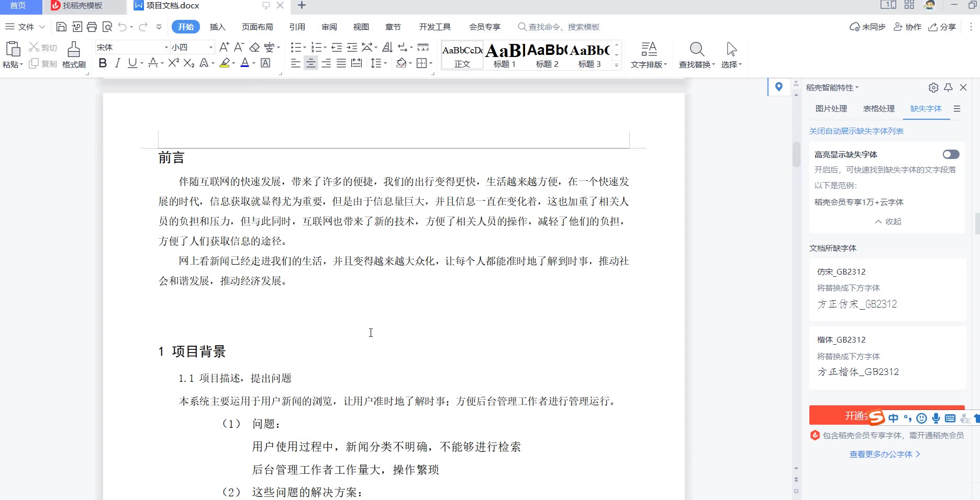The image size is (980, 500).
Task: Apply Superscript formatting
Action: [x=174, y=63]
